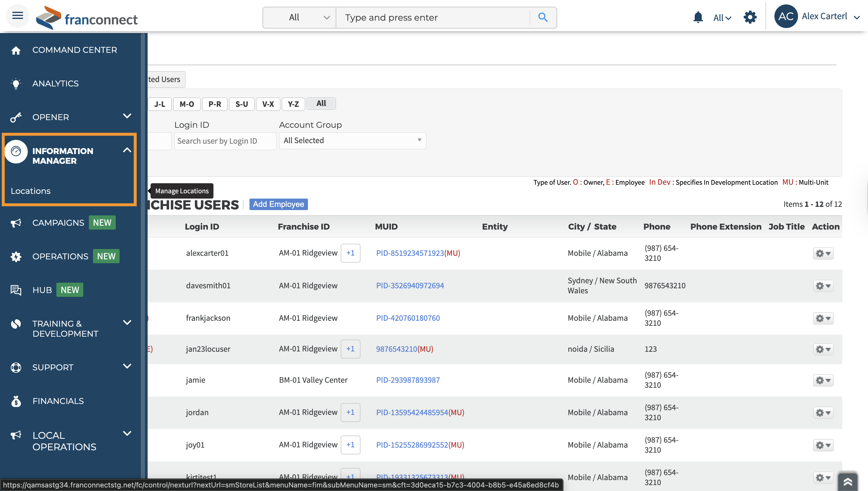Open the All search category dropdown
Screen dimensions: 868x491
[x=300, y=17]
